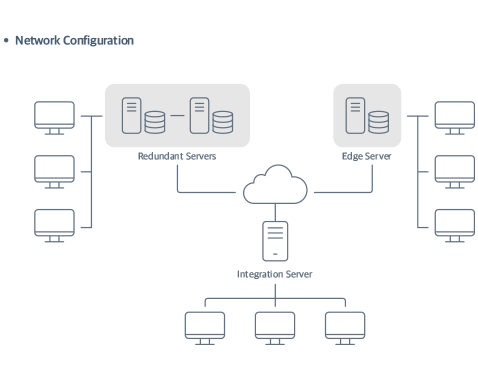Click the top-right client monitor icon

point(455,118)
